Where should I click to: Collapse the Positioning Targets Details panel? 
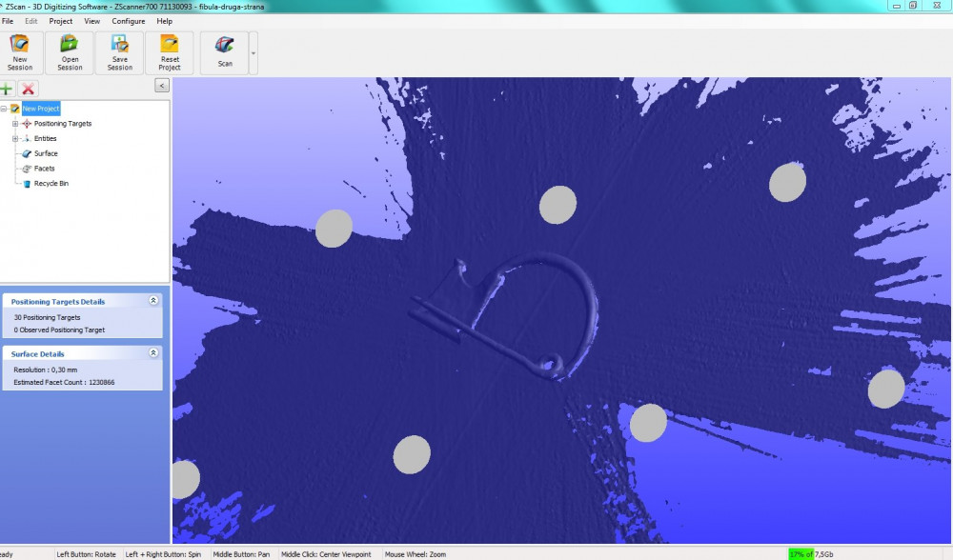click(x=153, y=301)
